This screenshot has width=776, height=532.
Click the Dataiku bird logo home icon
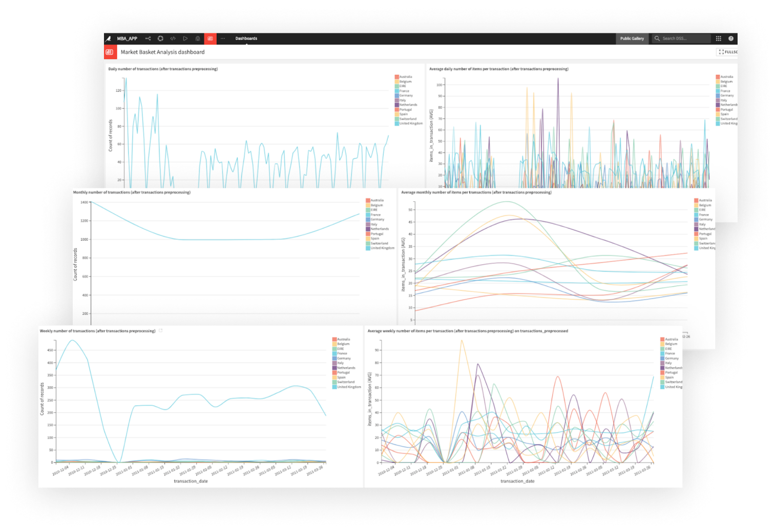coord(108,38)
